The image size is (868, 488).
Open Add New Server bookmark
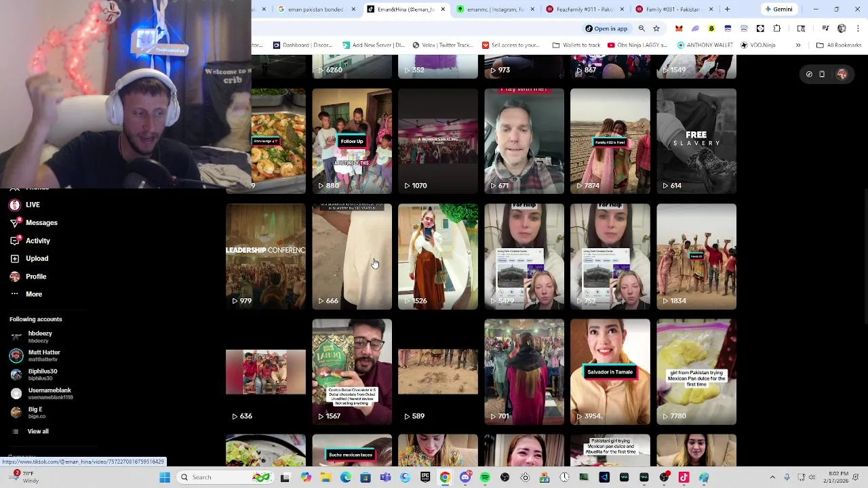374,45
